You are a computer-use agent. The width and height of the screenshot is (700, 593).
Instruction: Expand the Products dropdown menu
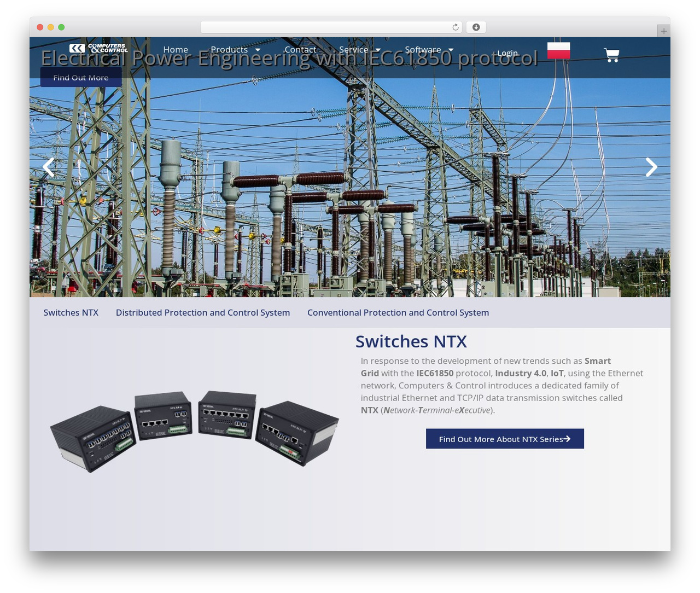(236, 50)
